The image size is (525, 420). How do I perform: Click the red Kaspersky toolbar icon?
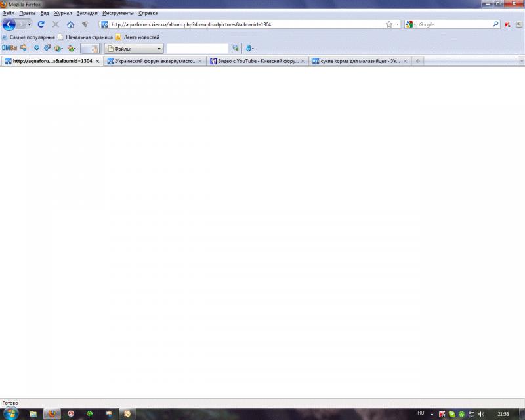click(x=508, y=24)
